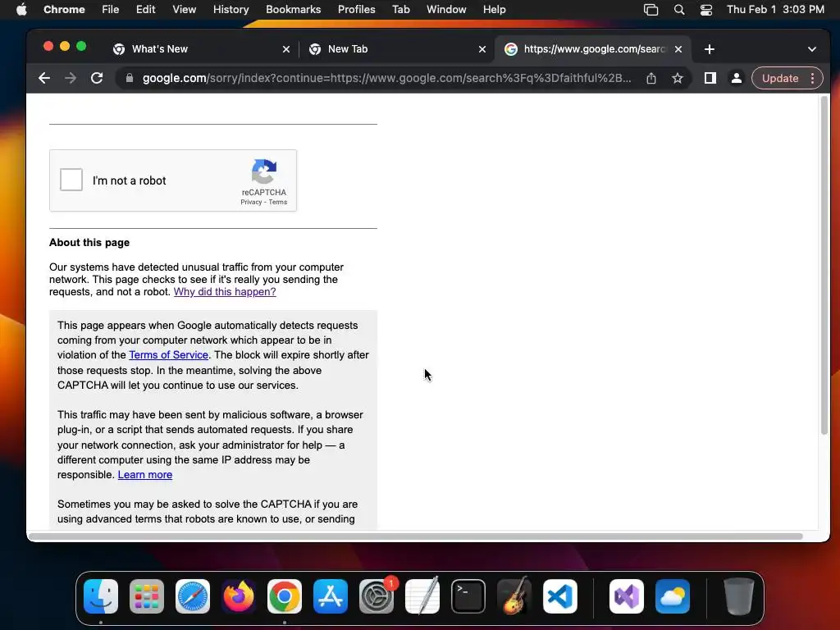Open Launchpad from the Dock

click(147, 596)
